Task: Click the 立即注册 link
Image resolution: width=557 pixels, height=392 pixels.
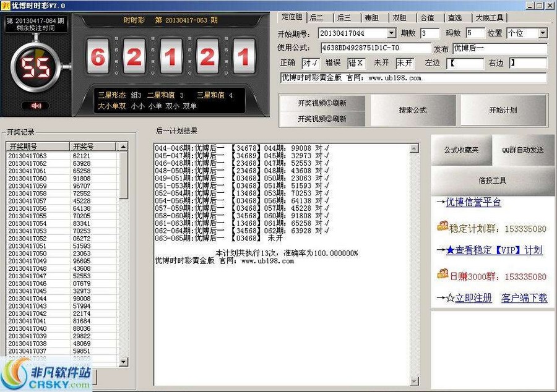Action: (x=473, y=298)
